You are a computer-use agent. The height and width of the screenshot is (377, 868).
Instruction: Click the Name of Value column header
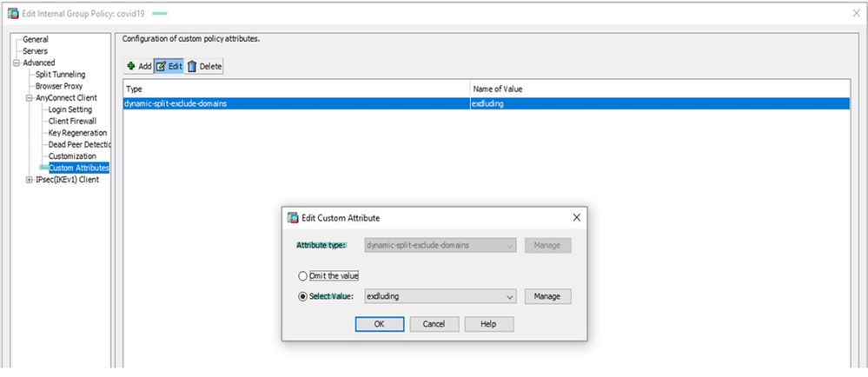tap(660, 89)
